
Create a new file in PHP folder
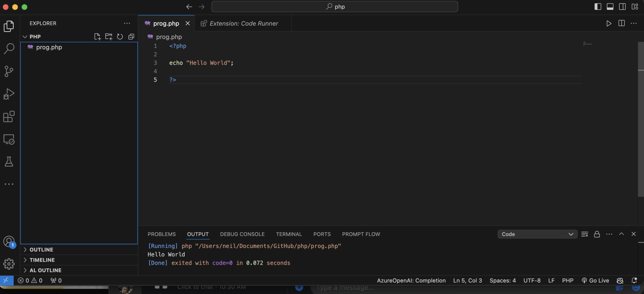97,37
